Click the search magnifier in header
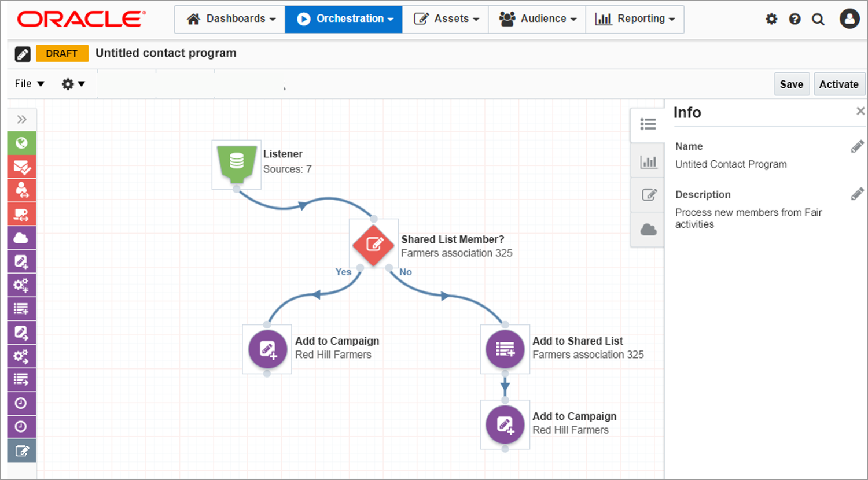Viewport: 868px width, 480px height. pyautogui.click(x=818, y=20)
